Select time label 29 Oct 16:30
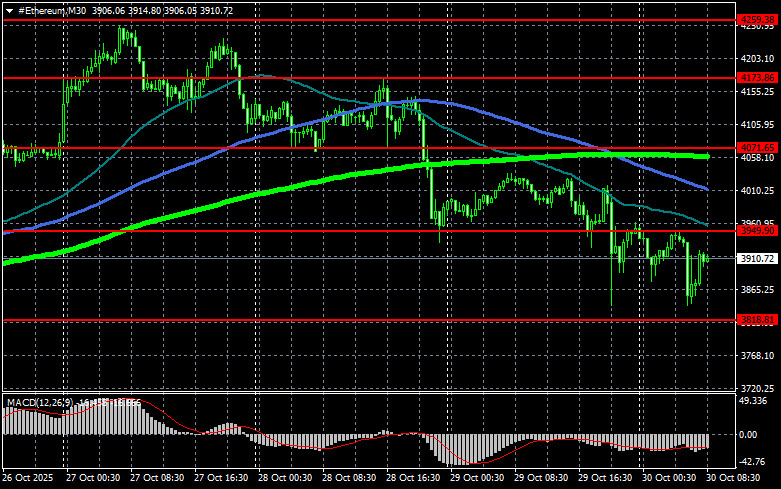The width and height of the screenshot is (781, 489). point(605,478)
